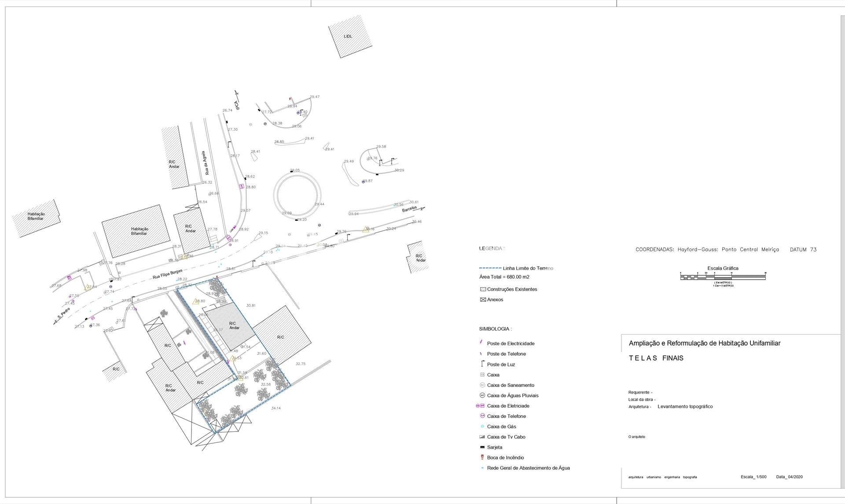Click the Caixa de Telefone legend symbol

pyautogui.click(x=482, y=416)
